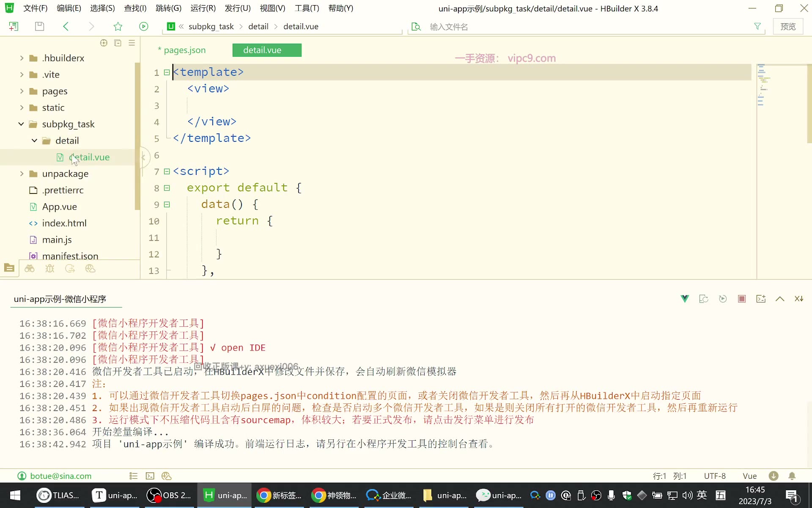Viewport: 812px width, 508px height.
Task: Click the restart run icon in console
Action: click(723, 299)
